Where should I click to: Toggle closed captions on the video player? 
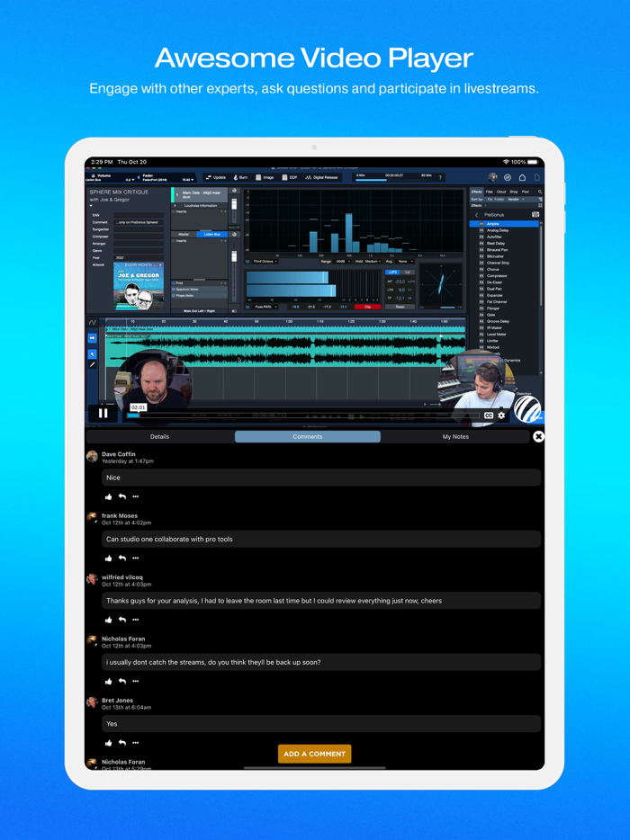(x=489, y=416)
